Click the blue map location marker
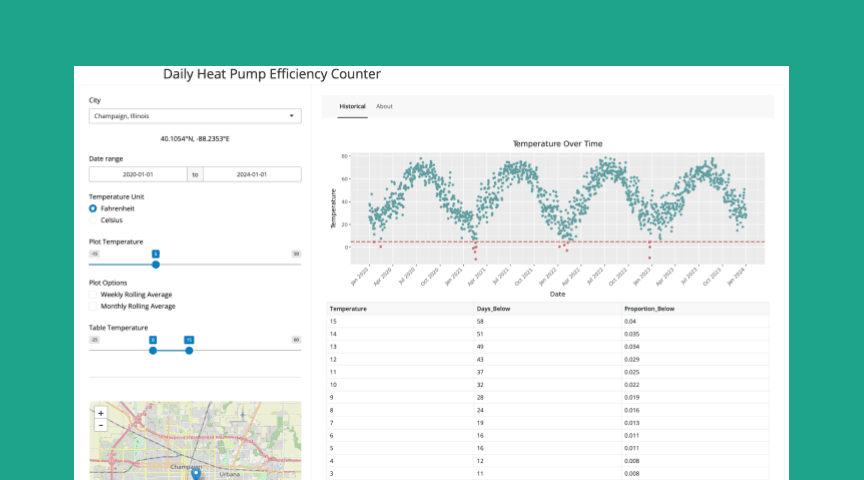 [x=195, y=474]
